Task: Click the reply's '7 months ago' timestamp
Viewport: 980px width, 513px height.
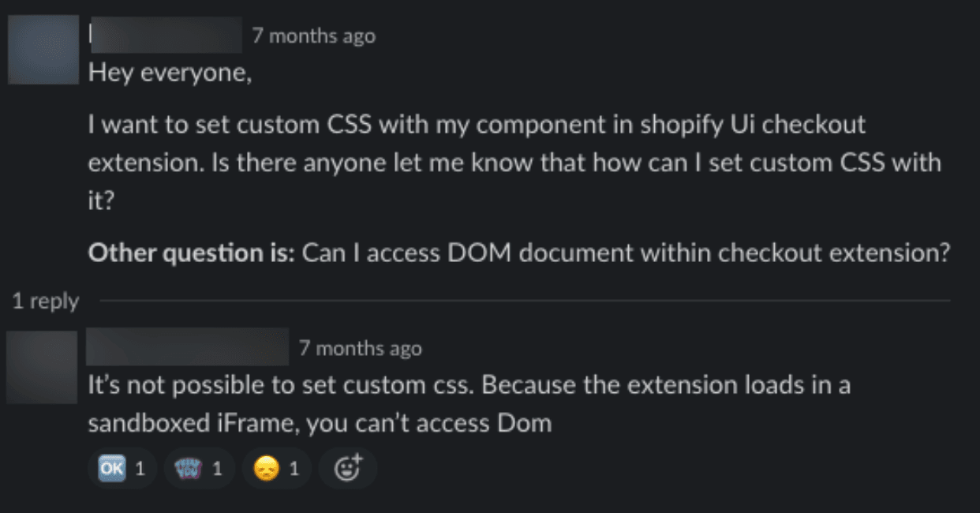Action: point(361,347)
